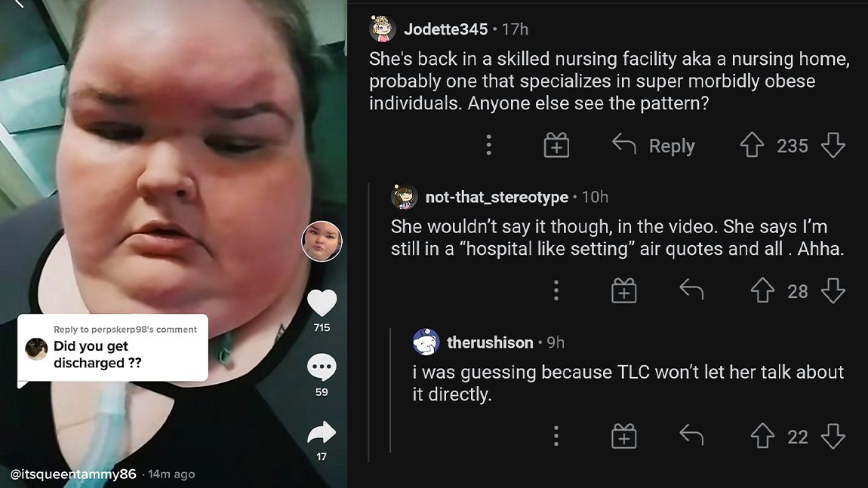Give award on Jodette345's comment
Viewport: 868px width, 488px height.
coord(556,146)
